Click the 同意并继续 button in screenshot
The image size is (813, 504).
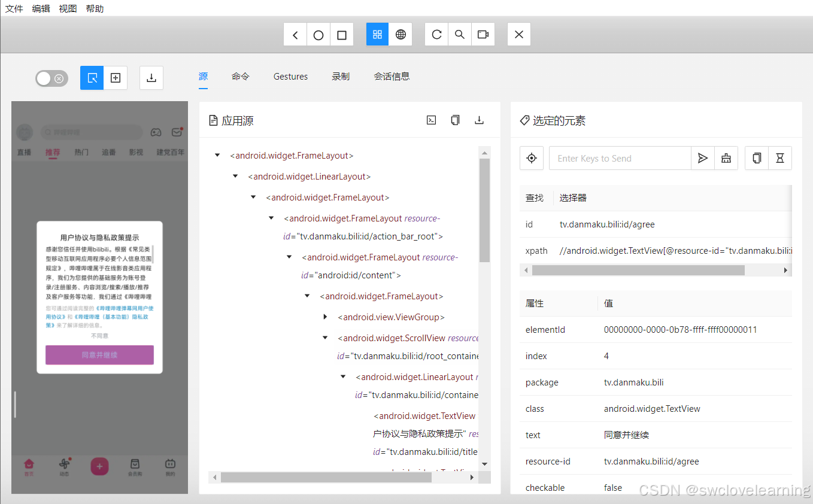coord(99,355)
